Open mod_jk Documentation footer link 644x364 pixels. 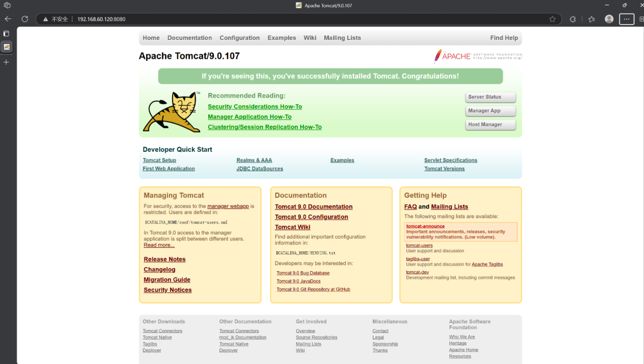pos(243,337)
